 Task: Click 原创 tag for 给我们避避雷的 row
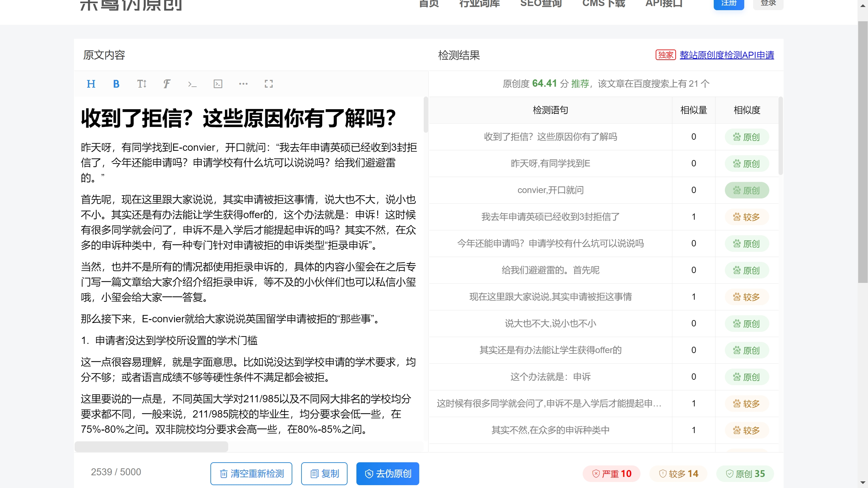[x=747, y=270]
